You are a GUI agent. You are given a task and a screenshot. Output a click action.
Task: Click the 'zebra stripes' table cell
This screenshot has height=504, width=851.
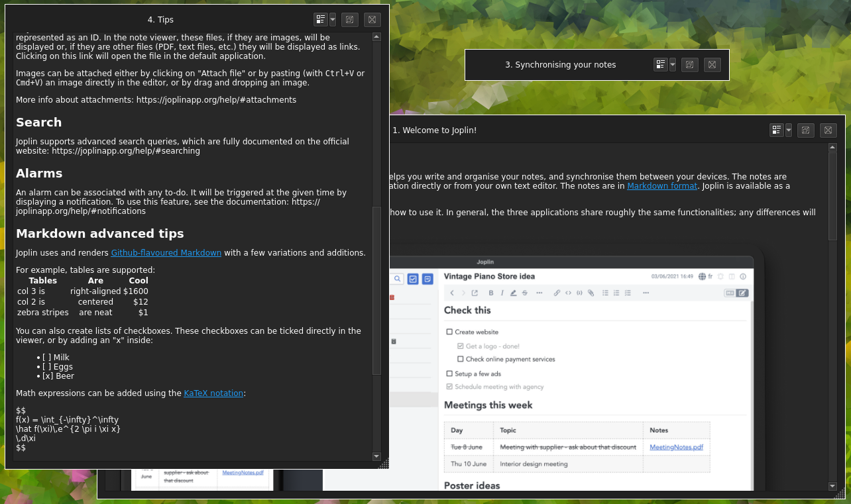[43, 313]
